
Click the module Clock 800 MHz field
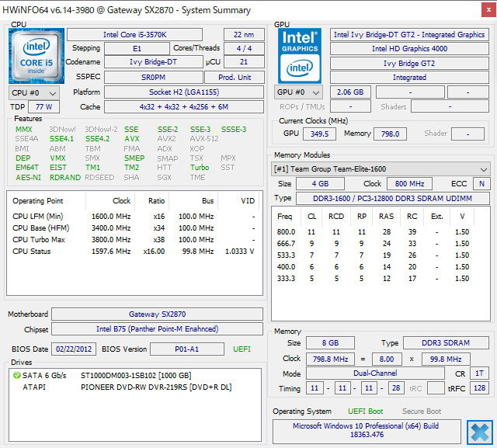(409, 184)
